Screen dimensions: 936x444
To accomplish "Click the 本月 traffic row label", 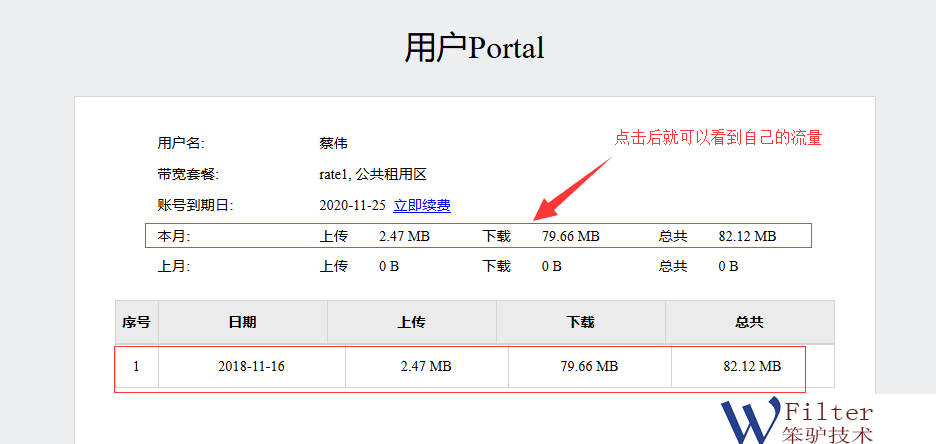I will point(174,236).
